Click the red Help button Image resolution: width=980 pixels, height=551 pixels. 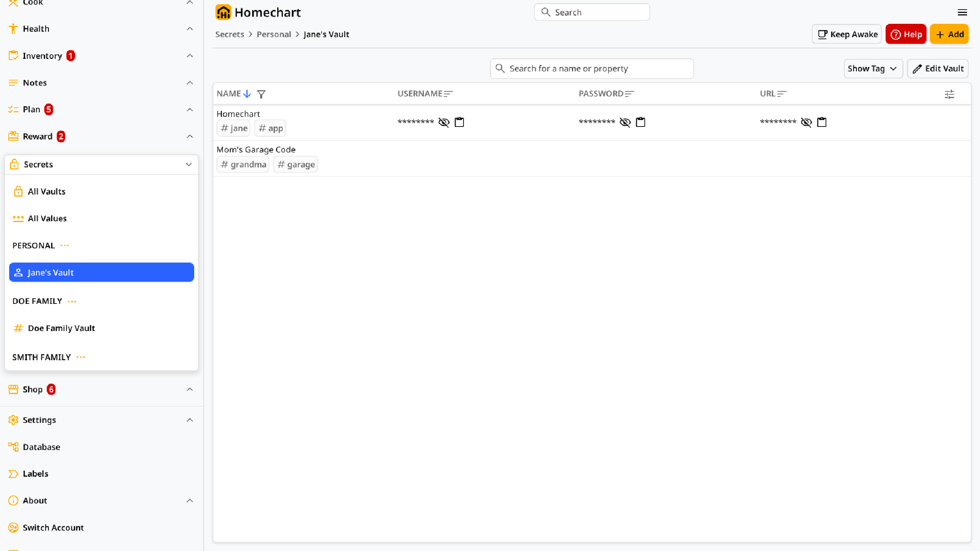click(x=906, y=34)
